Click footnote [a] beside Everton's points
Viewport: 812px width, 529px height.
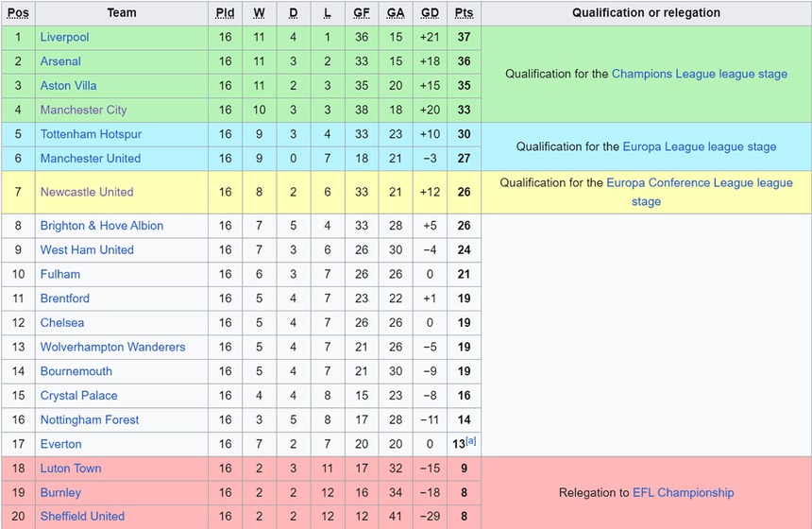click(x=470, y=441)
